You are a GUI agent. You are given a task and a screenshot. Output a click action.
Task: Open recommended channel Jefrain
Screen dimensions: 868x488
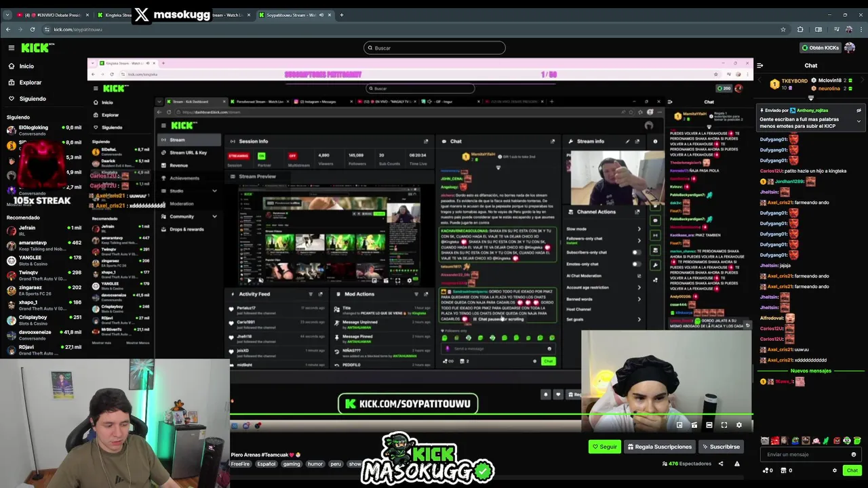(x=44, y=230)
